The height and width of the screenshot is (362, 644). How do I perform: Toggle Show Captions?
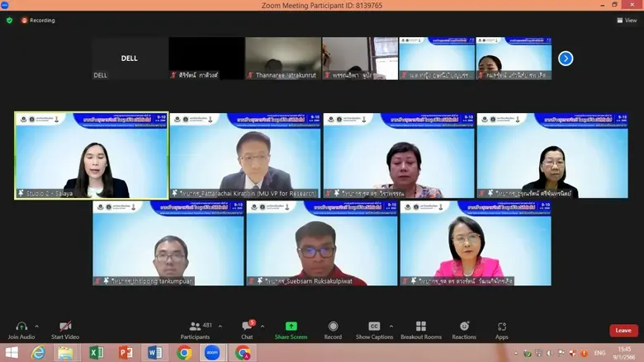point(374,326)
